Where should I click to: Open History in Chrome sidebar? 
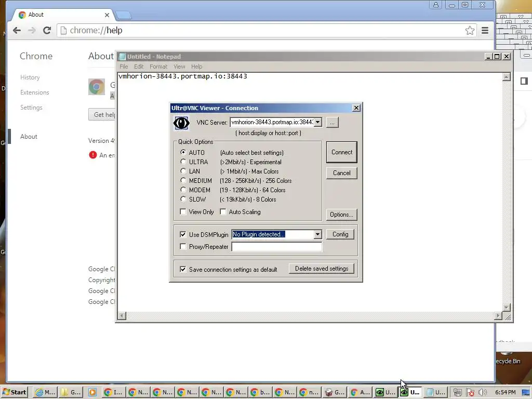pos(30,77)
